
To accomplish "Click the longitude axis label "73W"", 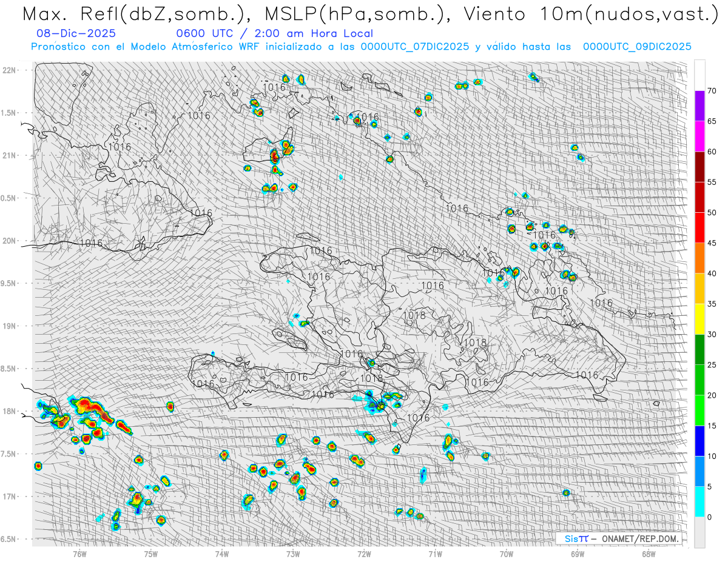I will click(293, 554).
